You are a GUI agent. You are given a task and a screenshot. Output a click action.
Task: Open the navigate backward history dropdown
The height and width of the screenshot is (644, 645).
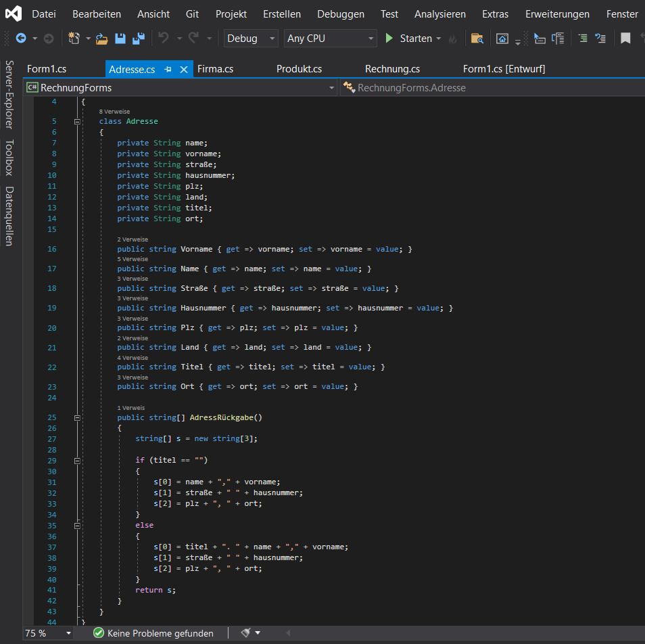[34, 39]
